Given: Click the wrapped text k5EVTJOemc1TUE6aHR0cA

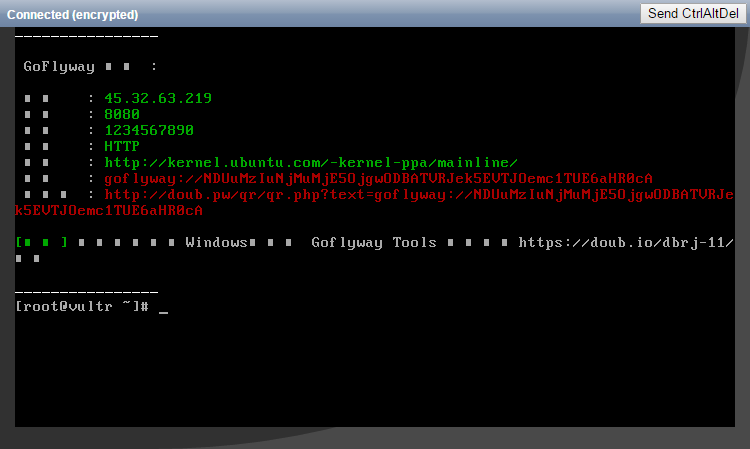Looking at the screenshot, I should (x=109, y=211).
